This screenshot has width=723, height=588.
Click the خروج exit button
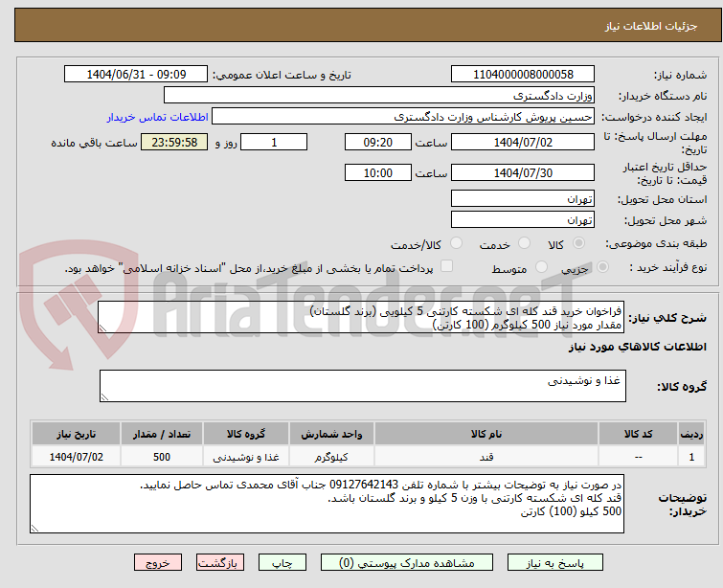[158, 563]
